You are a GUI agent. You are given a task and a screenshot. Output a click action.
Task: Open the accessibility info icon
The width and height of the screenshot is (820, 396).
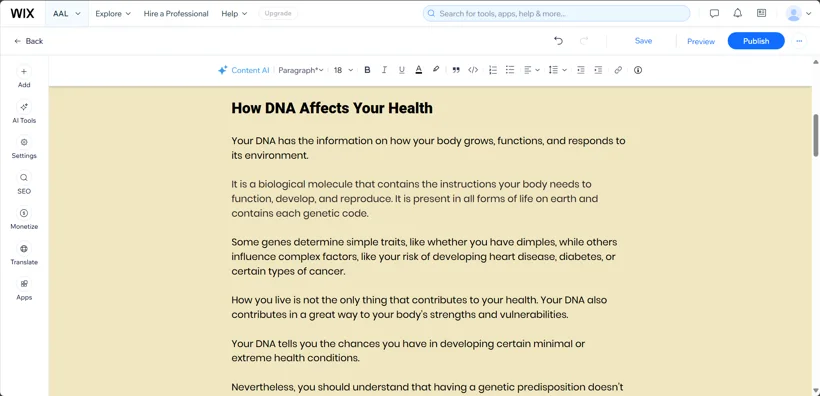click(638, 70)
